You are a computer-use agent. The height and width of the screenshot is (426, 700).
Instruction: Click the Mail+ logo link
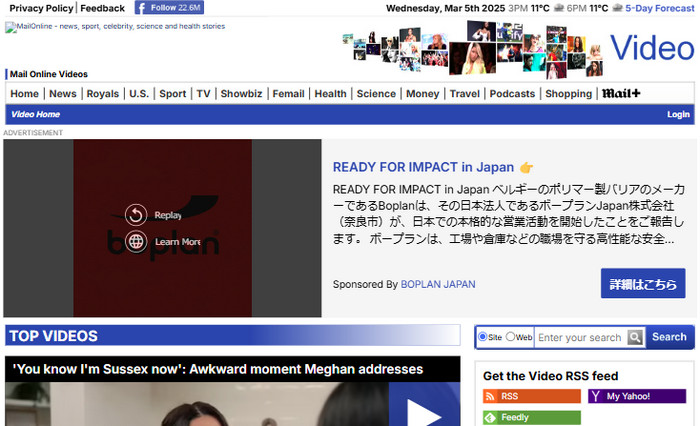621,93
